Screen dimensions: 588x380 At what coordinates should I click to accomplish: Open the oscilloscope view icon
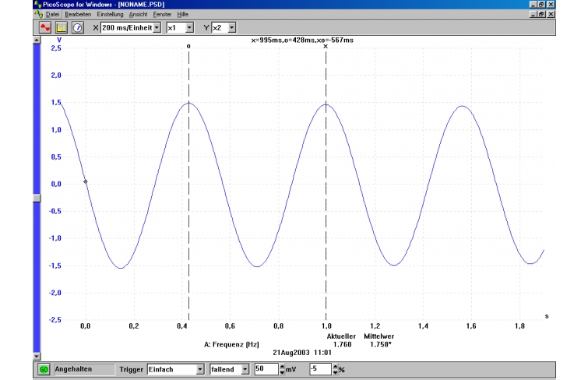click(x=45, y=28)
